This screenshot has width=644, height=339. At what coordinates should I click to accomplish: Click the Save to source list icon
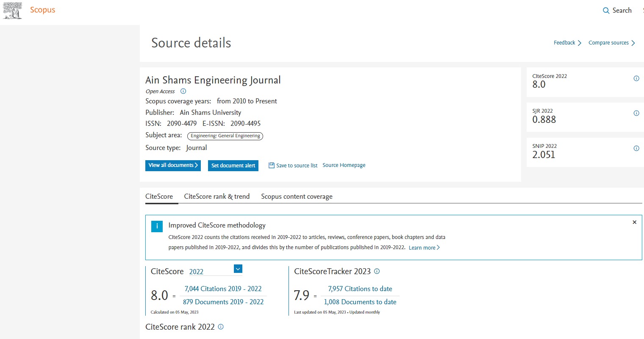point(272,165)
